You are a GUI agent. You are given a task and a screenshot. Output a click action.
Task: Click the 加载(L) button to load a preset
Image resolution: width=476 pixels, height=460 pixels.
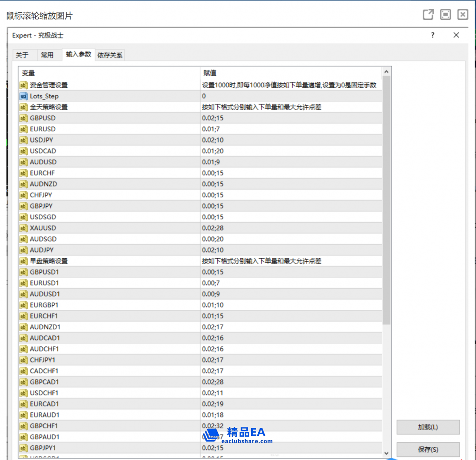point(428,427)
